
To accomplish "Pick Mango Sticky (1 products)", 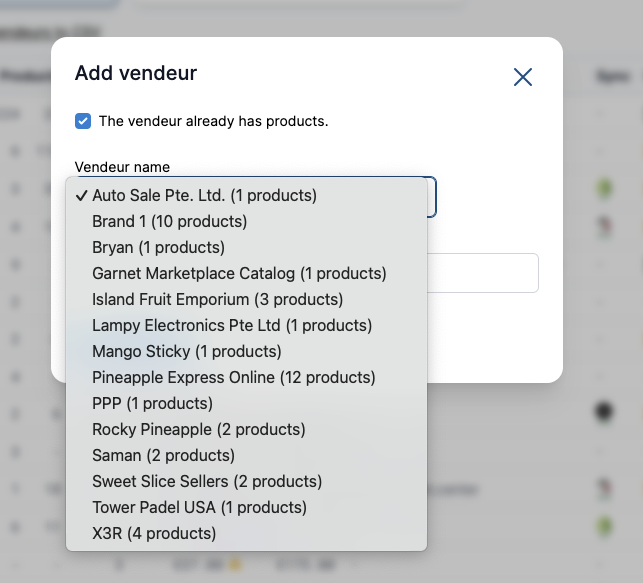I will coord(246,351).
